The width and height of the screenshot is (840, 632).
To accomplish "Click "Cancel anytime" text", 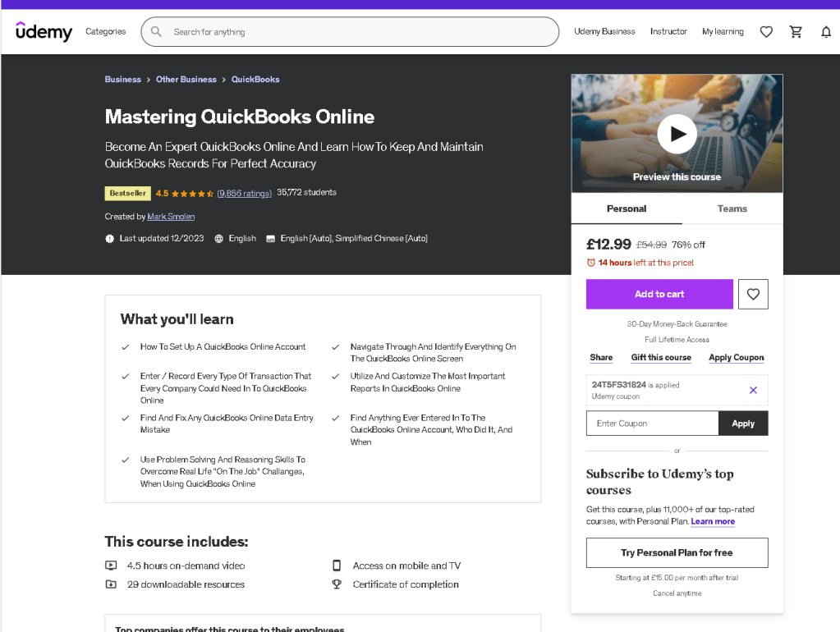I will pos(677,593).
